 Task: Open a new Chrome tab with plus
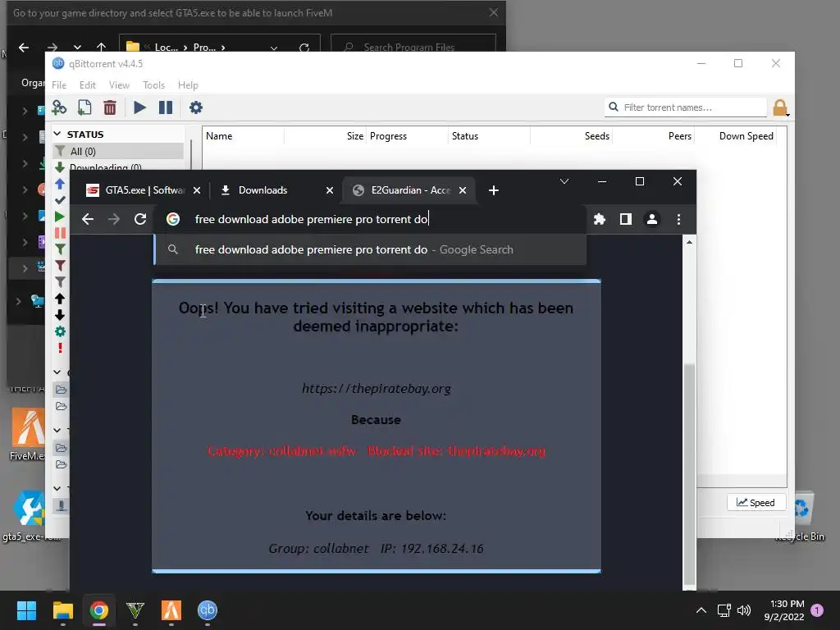(x=493, y=190)
